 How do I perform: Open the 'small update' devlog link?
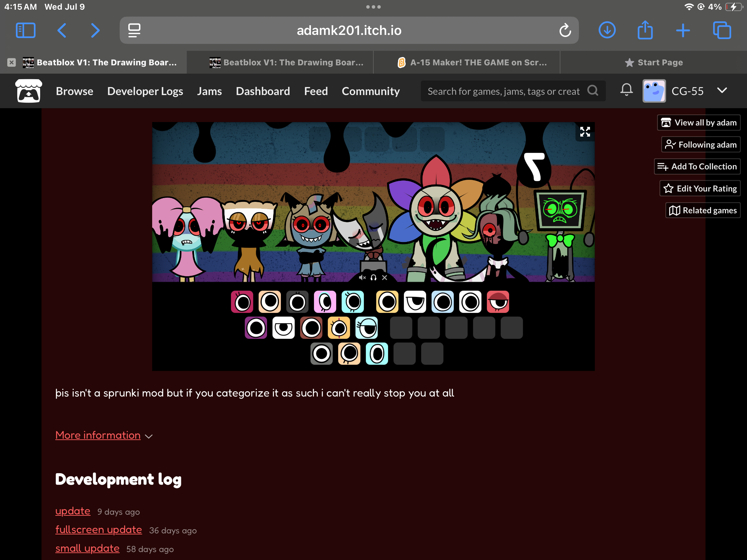[87, 548]
